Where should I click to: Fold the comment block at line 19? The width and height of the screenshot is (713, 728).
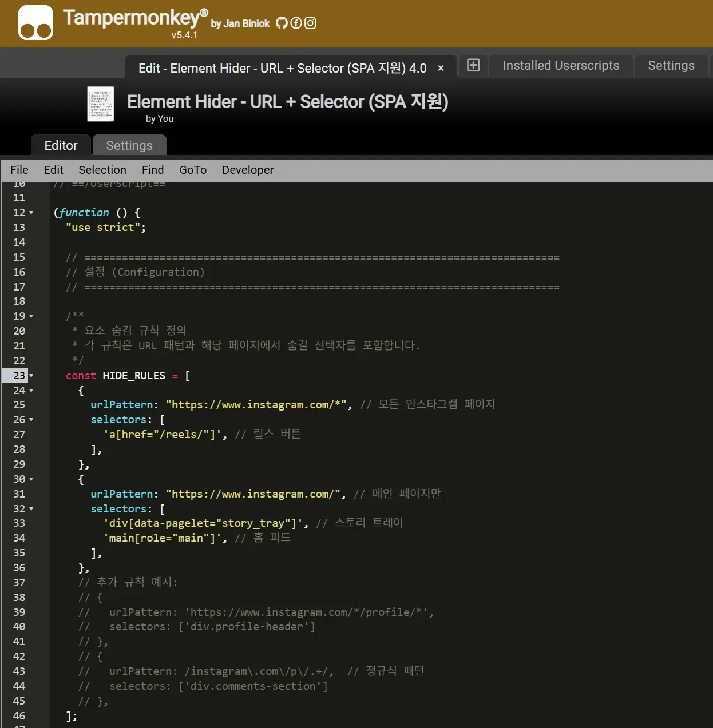[31, 316]
